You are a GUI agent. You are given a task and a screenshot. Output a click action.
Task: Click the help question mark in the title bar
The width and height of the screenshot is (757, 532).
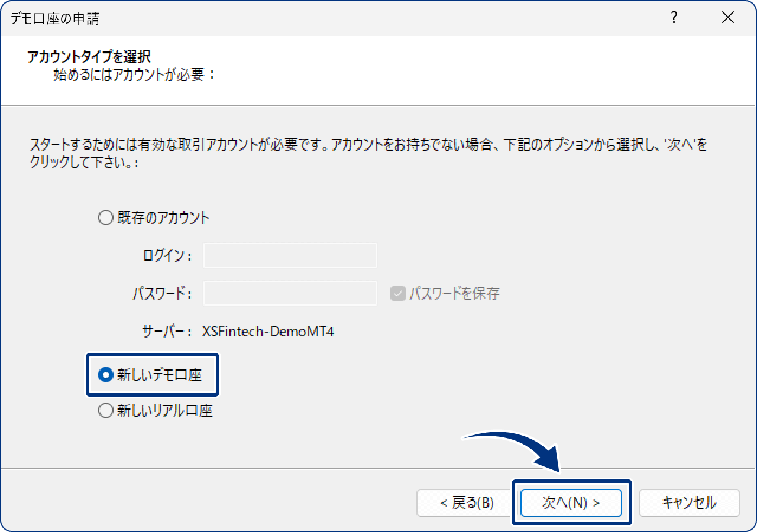674,18
